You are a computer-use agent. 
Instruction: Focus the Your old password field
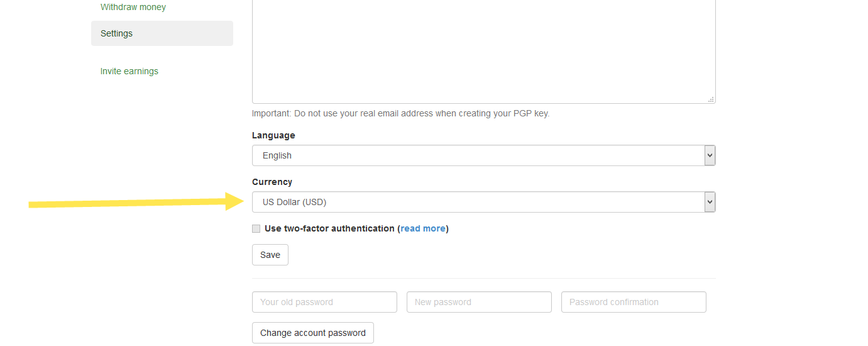tap(324, 302)
